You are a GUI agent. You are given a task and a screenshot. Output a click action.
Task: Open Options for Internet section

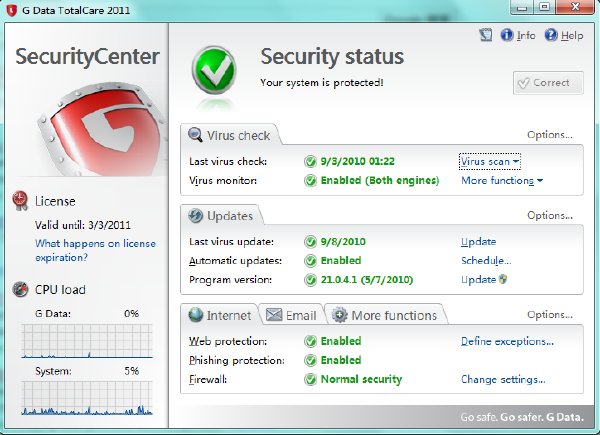tap(550, 314)
